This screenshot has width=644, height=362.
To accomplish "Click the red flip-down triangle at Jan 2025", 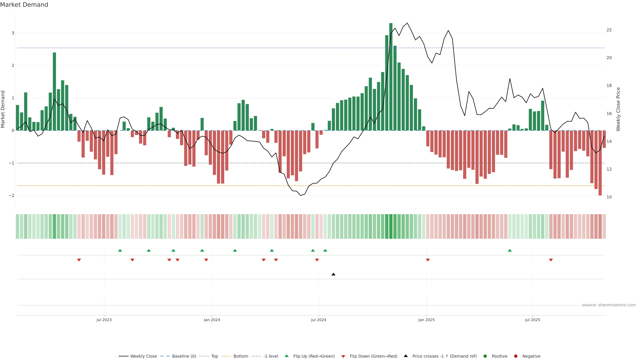I will click(x=428, y=260).
